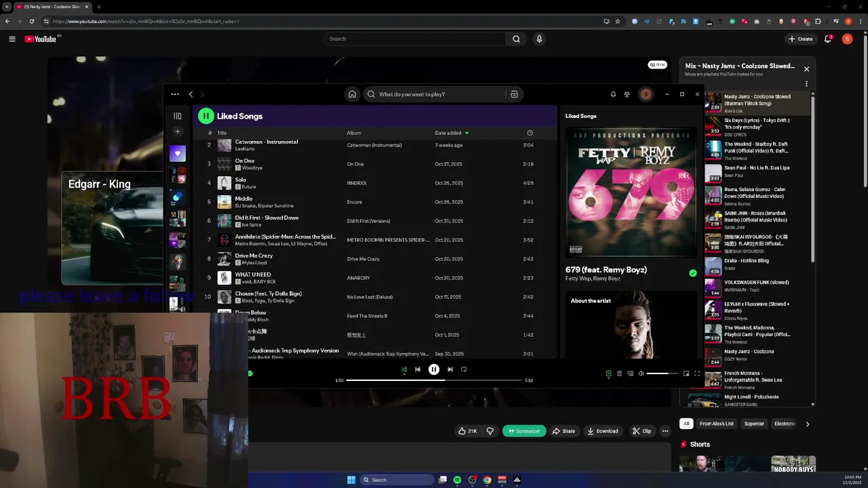
Task: Go back in Spotify navigation
Action: 191,94
